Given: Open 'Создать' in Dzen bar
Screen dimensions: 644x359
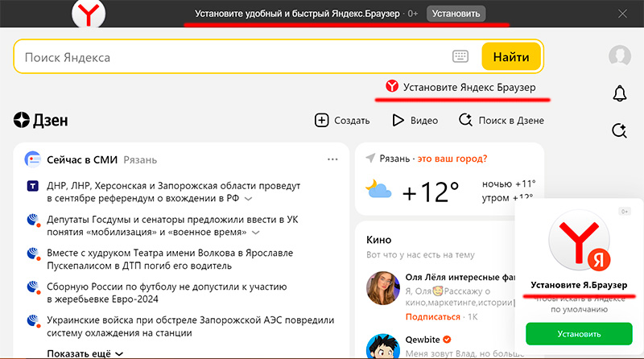Looking at the screenshot, I should pyautogui.click(x=342, y=121).
